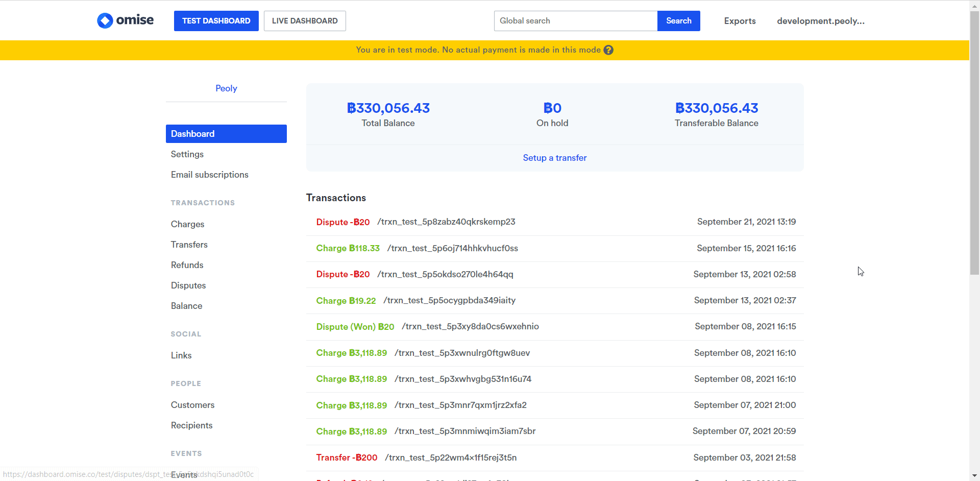
Task: Open Balance from the sidebar
Action: (187, 306)
